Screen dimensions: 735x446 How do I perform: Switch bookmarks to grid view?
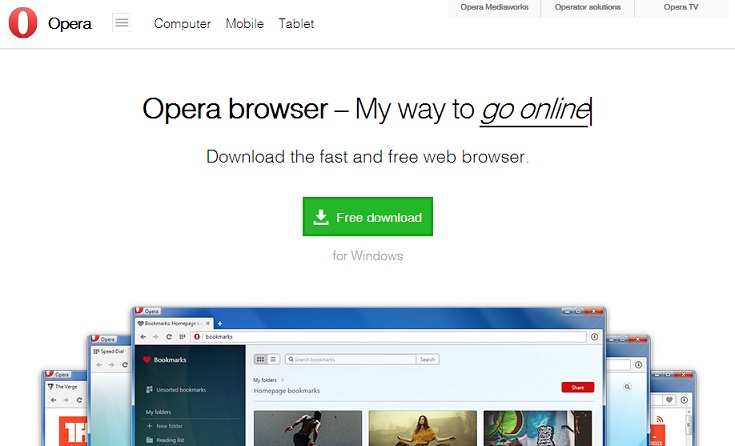point(261,359)
